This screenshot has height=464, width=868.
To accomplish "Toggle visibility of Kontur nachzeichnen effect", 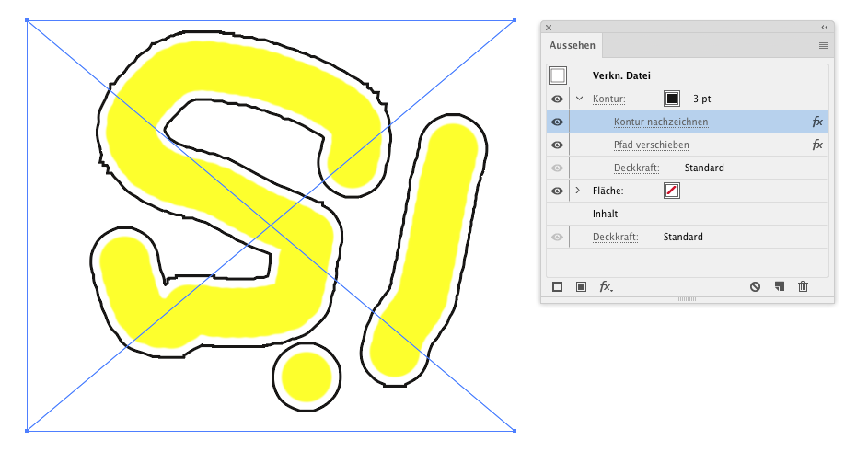I will (x=558, y=122).
